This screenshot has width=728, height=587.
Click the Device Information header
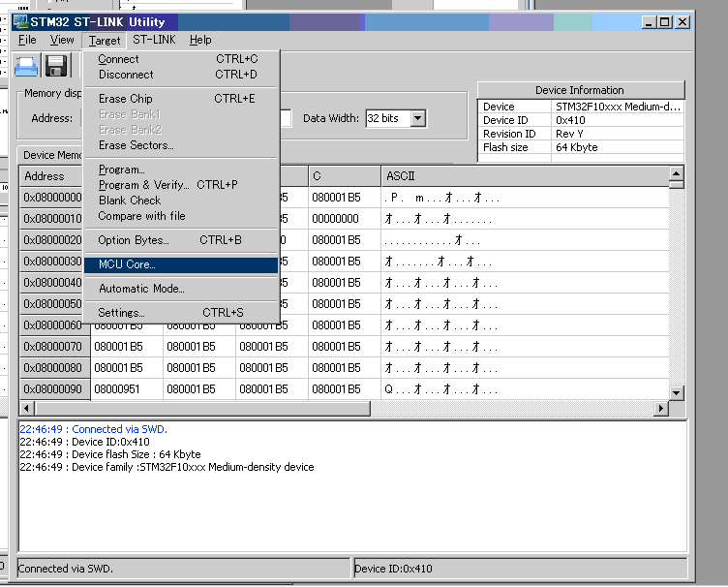click(x=581, y=90)
